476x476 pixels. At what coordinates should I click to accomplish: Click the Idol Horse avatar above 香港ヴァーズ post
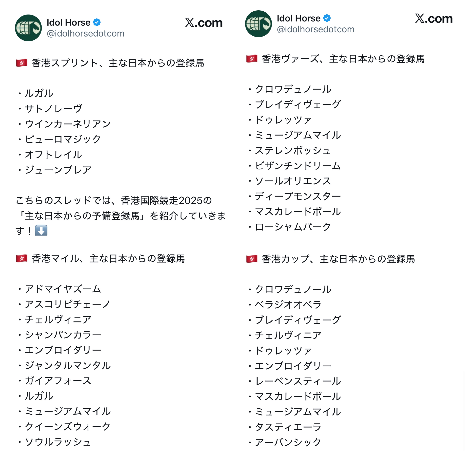[x=258, y=24]
